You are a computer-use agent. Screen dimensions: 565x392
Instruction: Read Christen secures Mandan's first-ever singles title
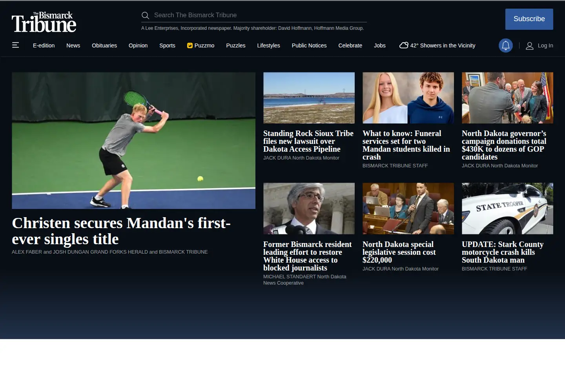pyautogui.click(x=121, y=231)
